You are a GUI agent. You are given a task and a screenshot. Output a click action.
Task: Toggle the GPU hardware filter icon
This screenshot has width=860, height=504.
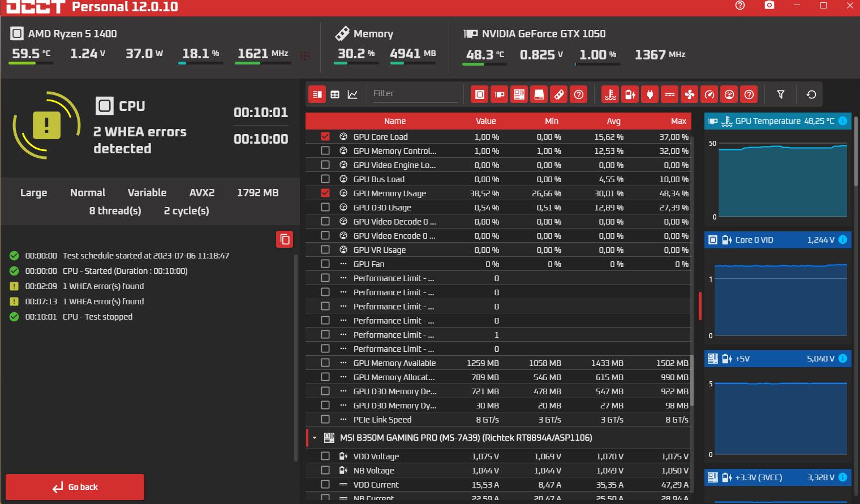tap(499, 94)
